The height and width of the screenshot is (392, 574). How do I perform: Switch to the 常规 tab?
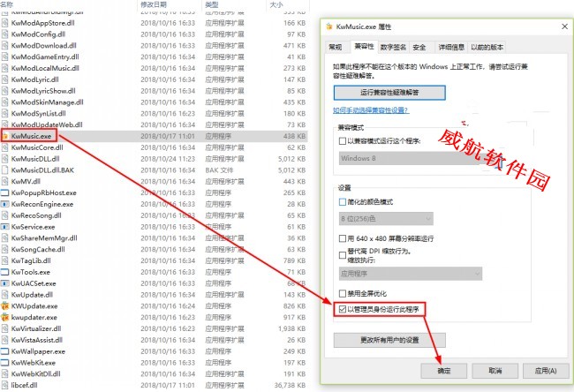[336, 47]
